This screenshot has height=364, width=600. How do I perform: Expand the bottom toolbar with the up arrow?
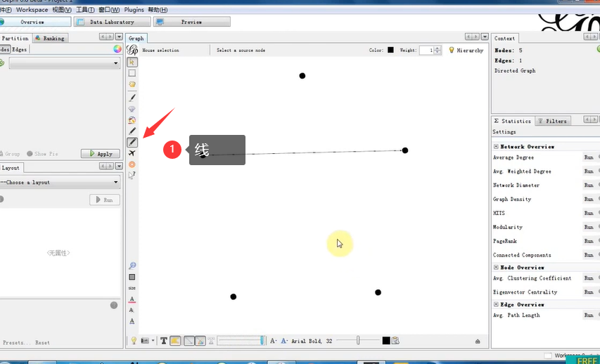478,342
